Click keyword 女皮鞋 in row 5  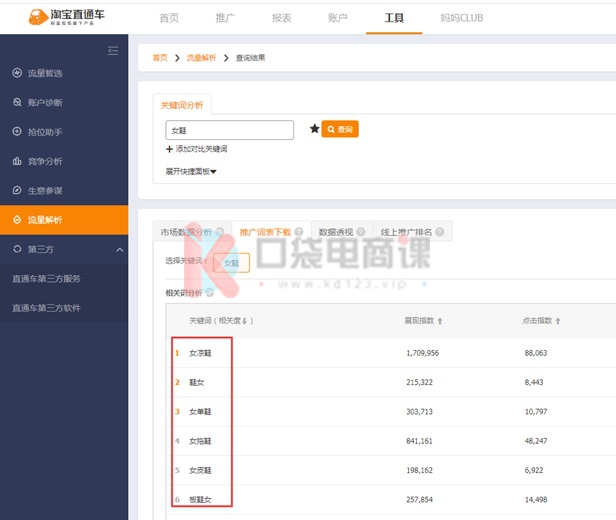pyautogui.click(x=200, y=470)
